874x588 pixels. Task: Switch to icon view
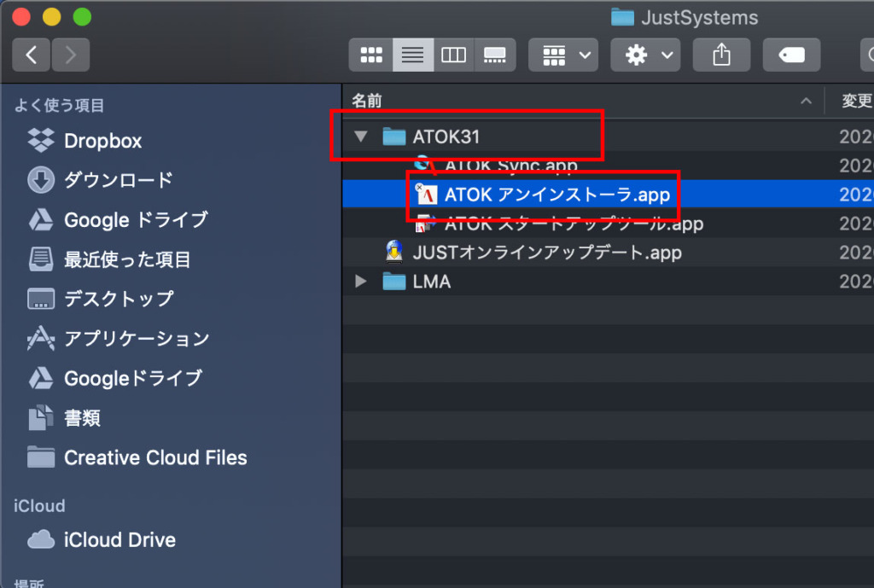pyautogui.click(x=370, y=55)
